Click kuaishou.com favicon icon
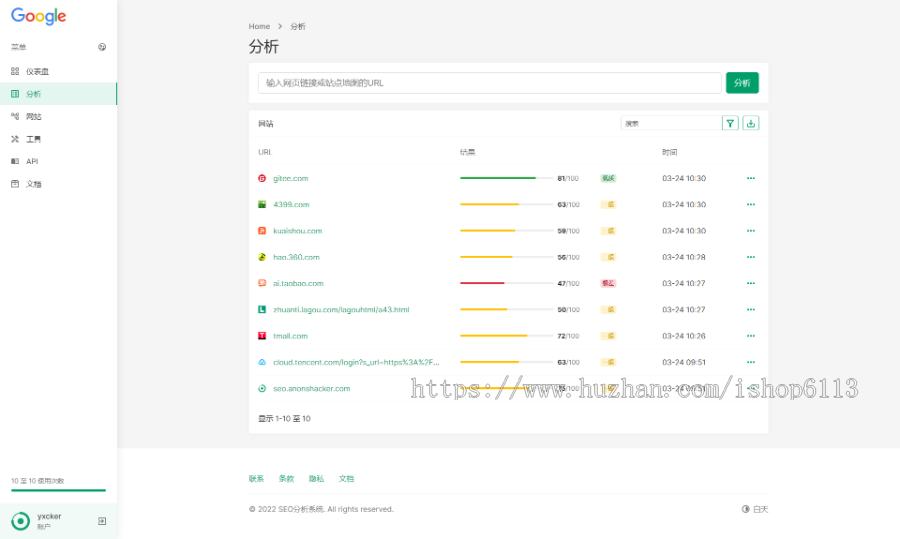900x539 pixels. pyautogui.click(x=262, y=231)
